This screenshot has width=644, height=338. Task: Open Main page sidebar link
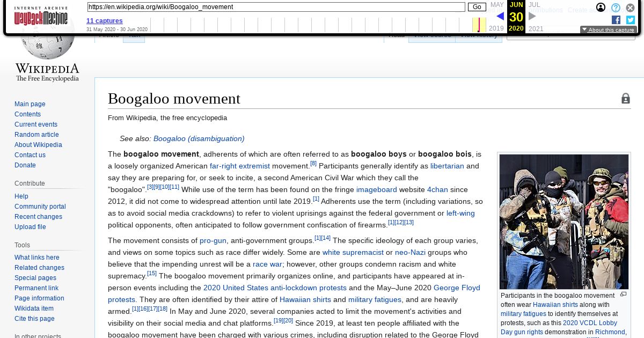(x=30, y=104)
